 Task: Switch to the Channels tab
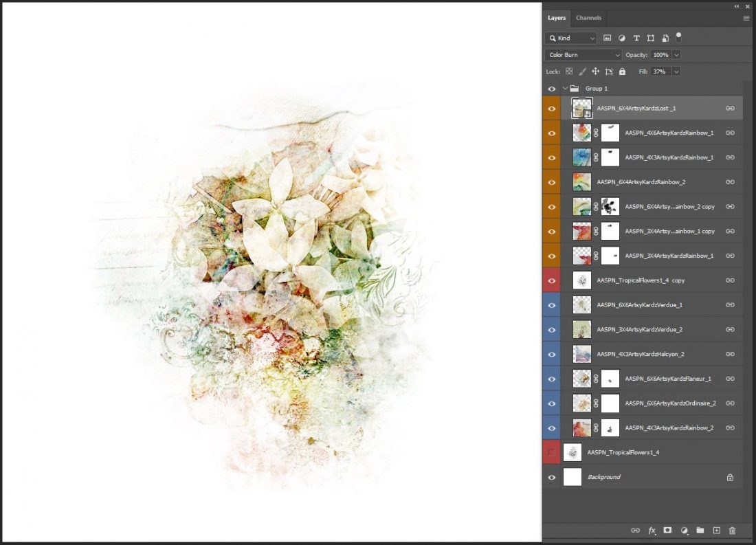pos(589,18)
